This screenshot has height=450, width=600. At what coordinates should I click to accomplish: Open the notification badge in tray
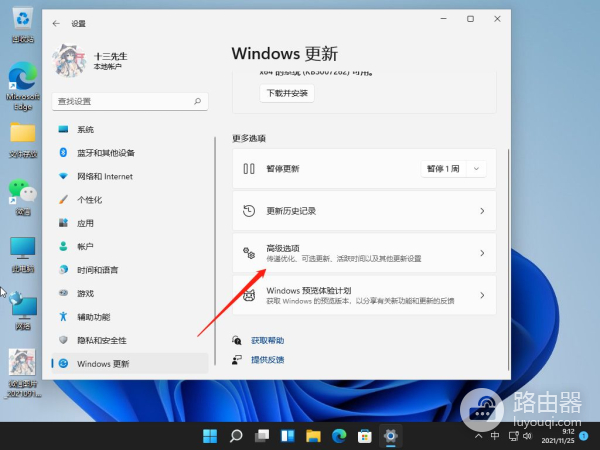(584, 436)
